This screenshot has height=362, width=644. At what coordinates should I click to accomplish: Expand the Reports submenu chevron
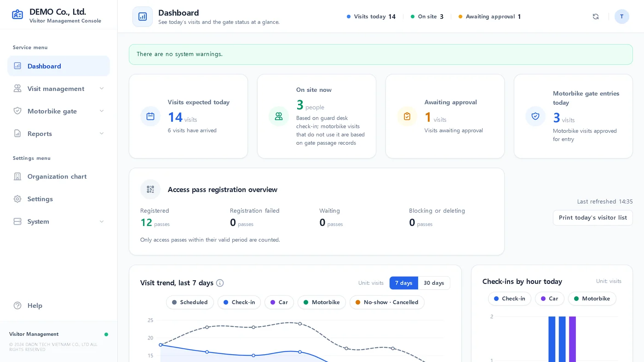pyautogui.click(x=102, y=133)
